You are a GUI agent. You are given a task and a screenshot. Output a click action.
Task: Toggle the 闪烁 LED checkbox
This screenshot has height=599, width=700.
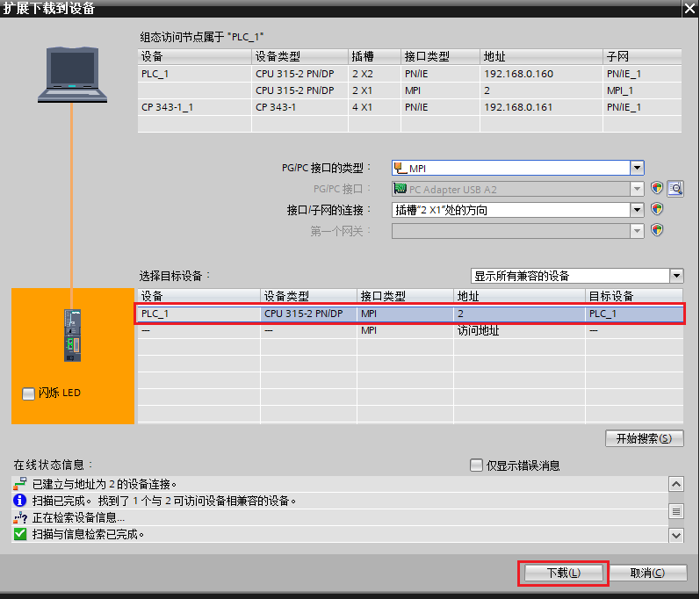click(29, 393)
